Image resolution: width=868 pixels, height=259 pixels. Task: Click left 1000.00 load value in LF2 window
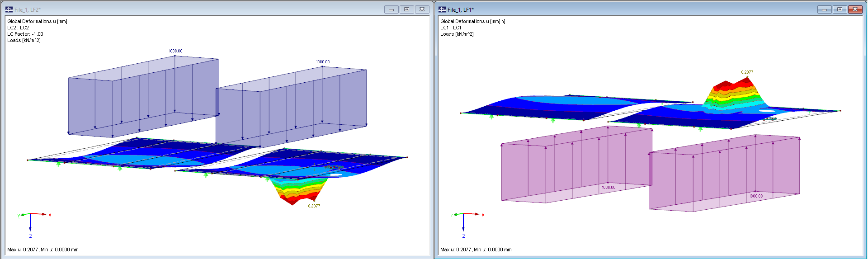pos(175,51)
